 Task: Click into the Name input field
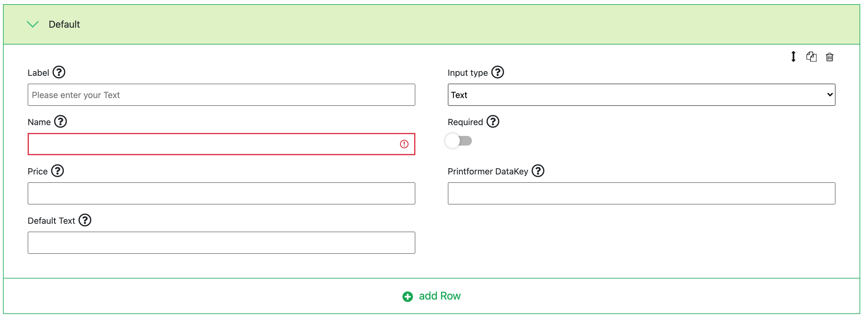pyautogui.click(x=212, y=144)
